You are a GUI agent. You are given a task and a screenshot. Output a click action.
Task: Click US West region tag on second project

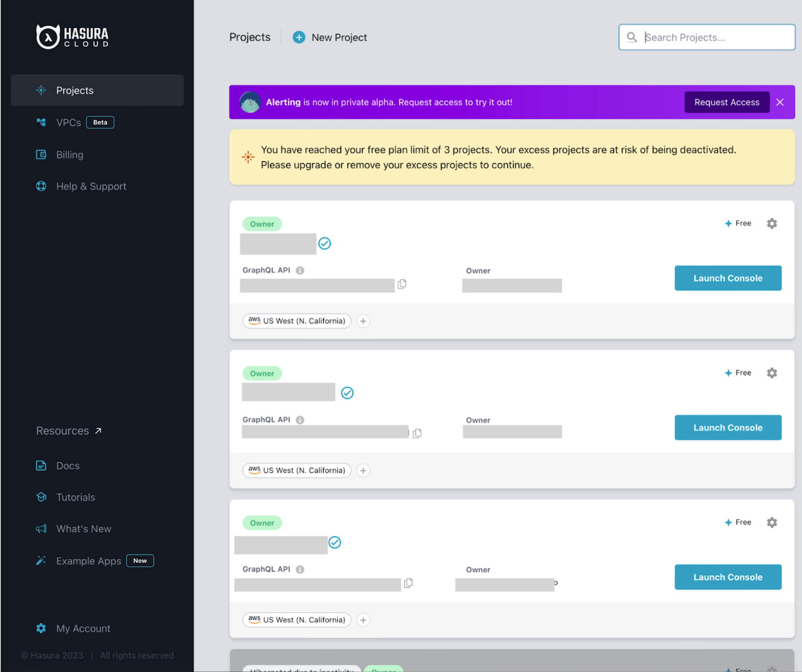click(x=297, y=470)
